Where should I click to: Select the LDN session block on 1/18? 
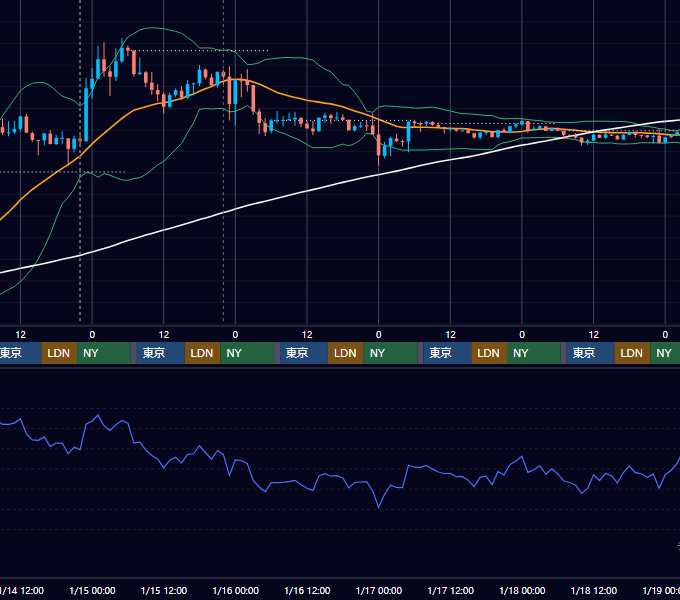point(632,353)
